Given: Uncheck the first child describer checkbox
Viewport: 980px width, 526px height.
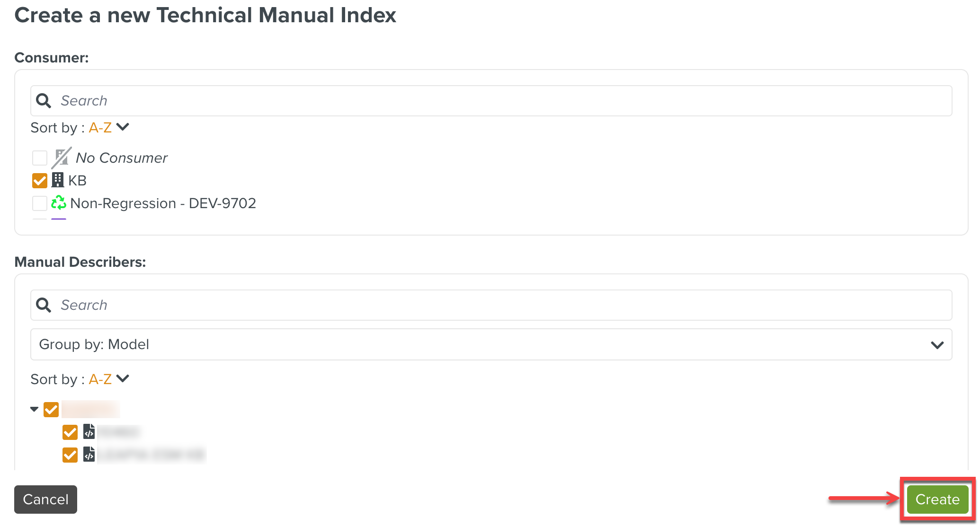Looking at the screenshot, I should [x=70, y=432].
